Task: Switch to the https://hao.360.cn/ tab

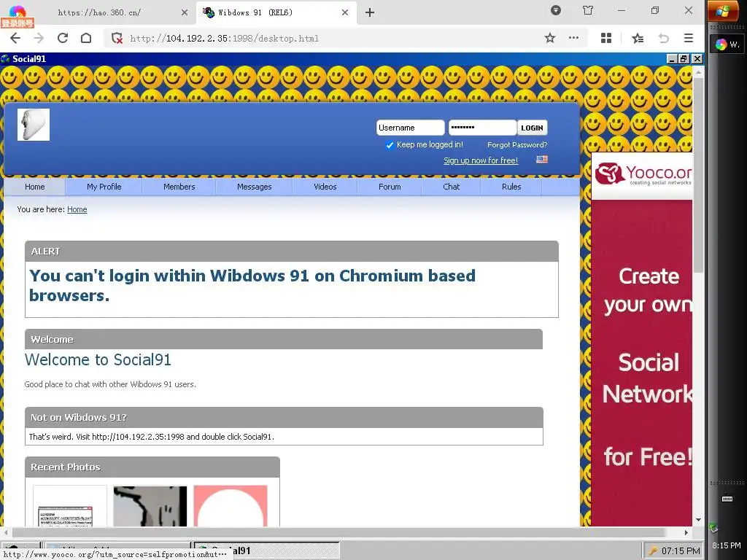Action: [x=99, y=13]
